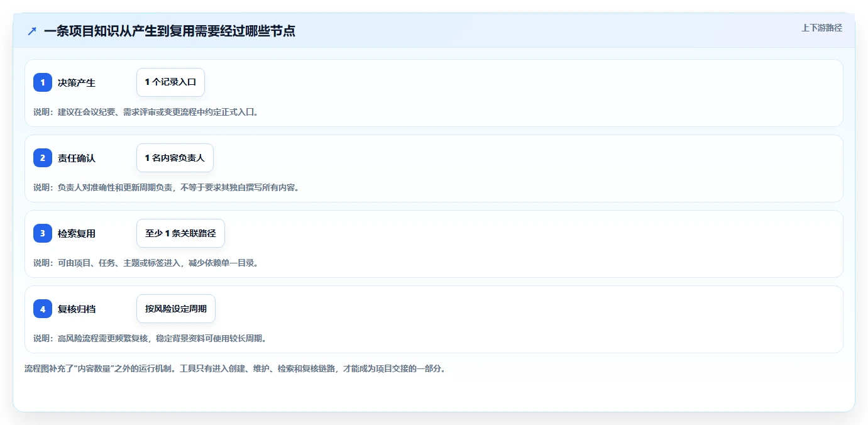Click the step number 3 badge

click(x=43, y=233)
